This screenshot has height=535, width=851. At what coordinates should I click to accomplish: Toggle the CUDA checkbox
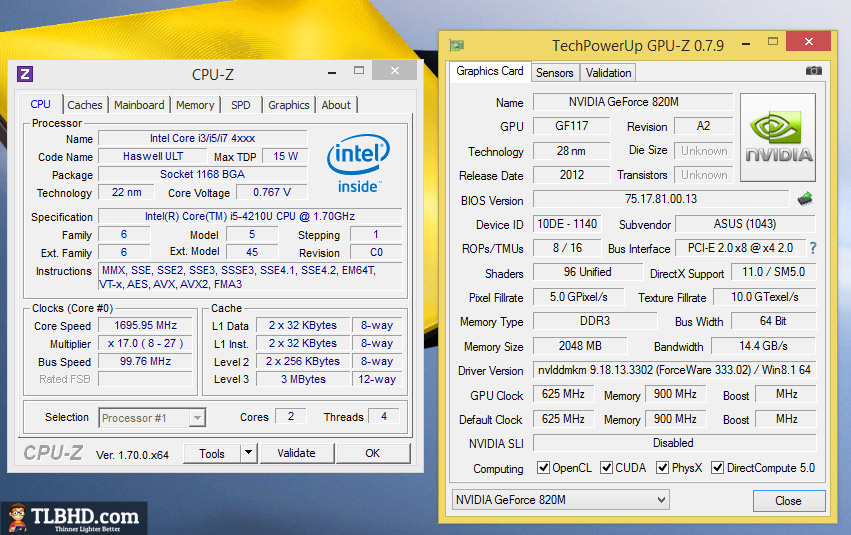point(606,467)
